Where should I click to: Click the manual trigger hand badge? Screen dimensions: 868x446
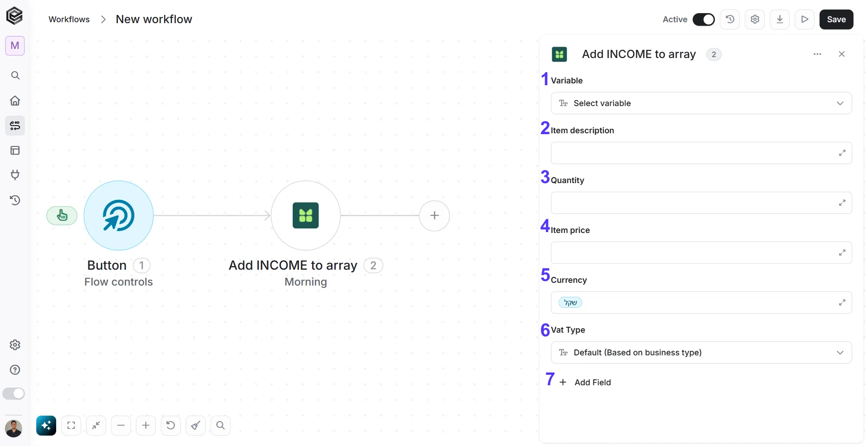pyautogui.click(x=62, y=216)
